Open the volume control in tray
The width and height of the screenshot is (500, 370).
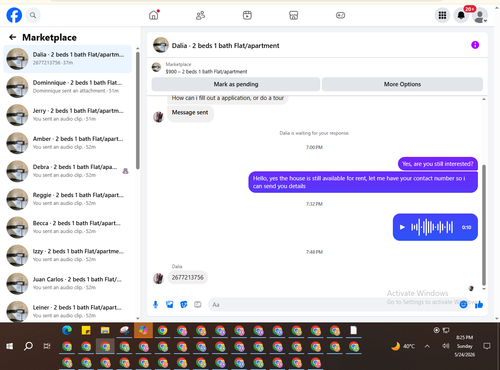point(446,346)
